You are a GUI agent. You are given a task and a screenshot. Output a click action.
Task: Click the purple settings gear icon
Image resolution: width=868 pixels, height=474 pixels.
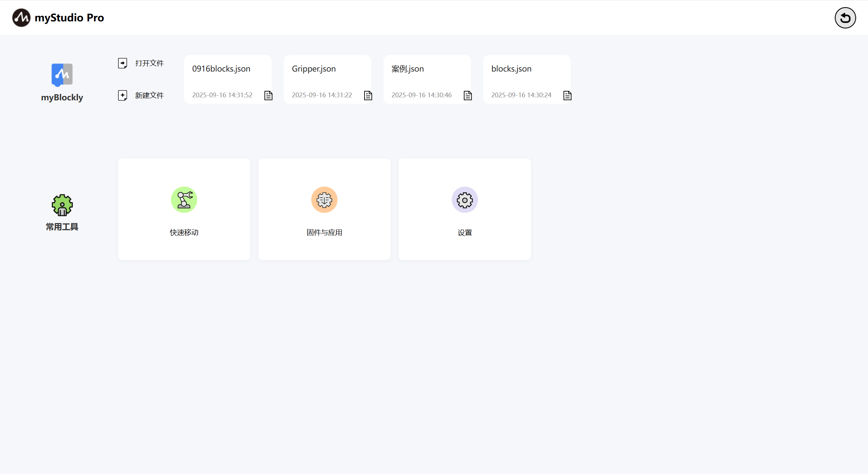pyautogui.click(x=465, y=200)
